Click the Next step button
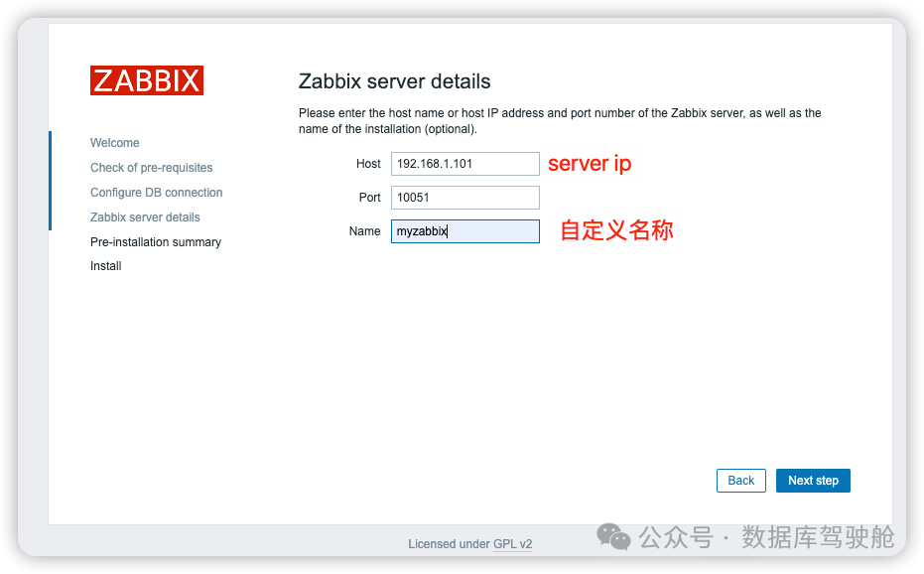Viewport: 924px width, 574px height. (813, 481)
